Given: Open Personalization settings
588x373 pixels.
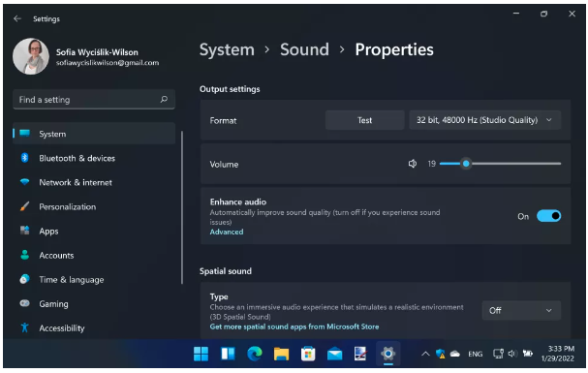Looking at the screenshot, I should [94, 207].
